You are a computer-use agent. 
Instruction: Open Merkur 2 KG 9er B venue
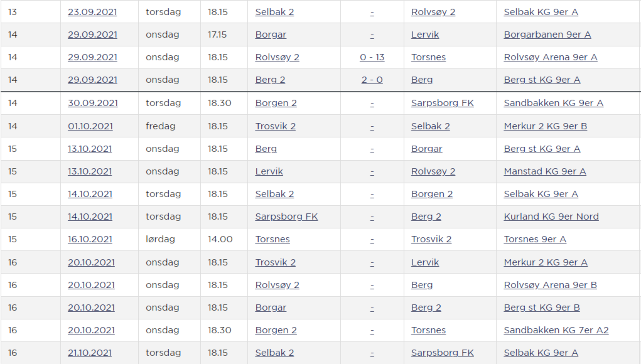(546, 126)
